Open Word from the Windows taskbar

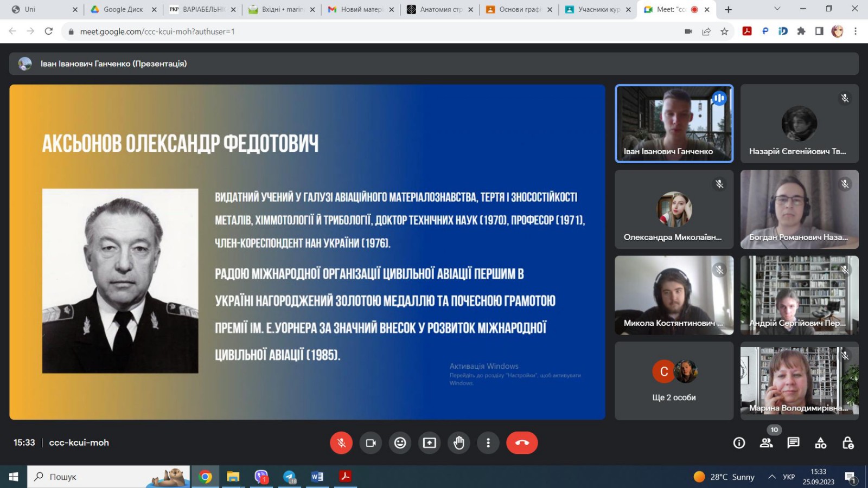(317, 477)
